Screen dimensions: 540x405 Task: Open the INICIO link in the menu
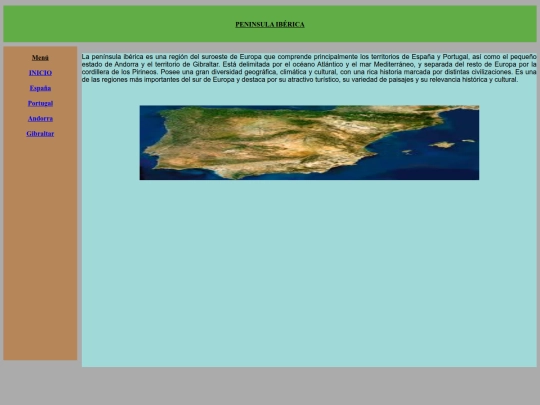pos(40,73)
